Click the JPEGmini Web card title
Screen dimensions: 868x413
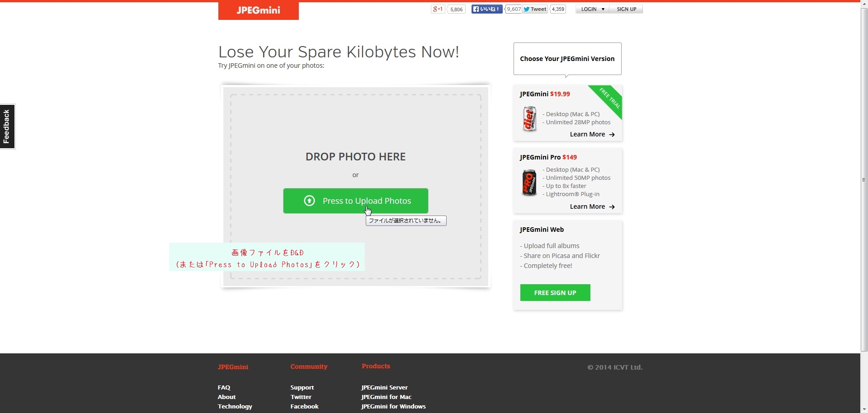[x=542, y=230]
